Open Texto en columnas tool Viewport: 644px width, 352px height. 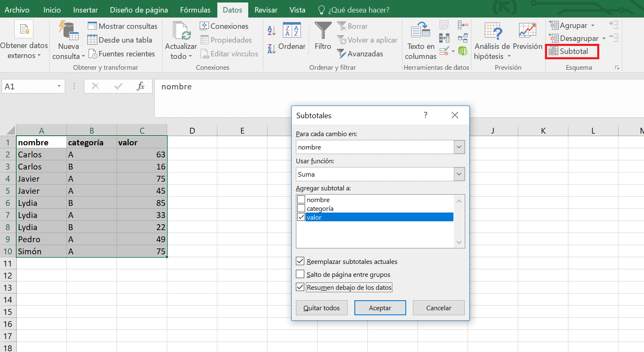[420, 31]
